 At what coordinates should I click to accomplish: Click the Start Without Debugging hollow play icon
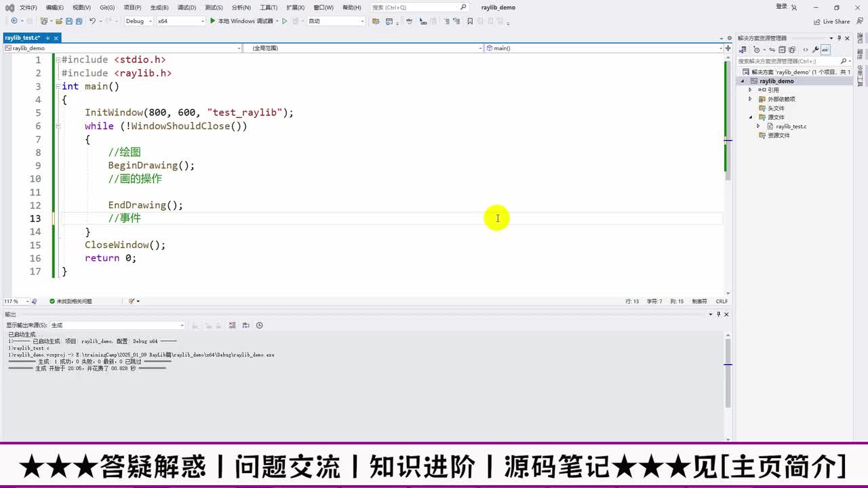pos(285,21)
